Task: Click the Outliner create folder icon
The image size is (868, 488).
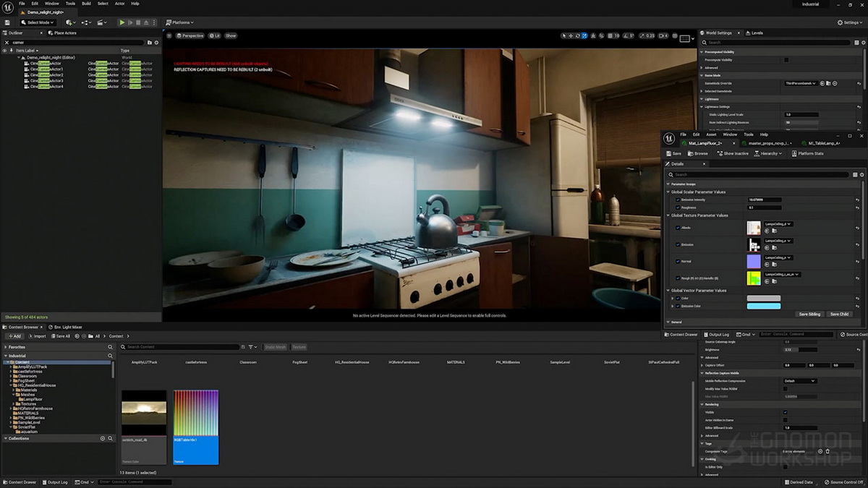Action: pyautogui.click(x=150, y=43)
